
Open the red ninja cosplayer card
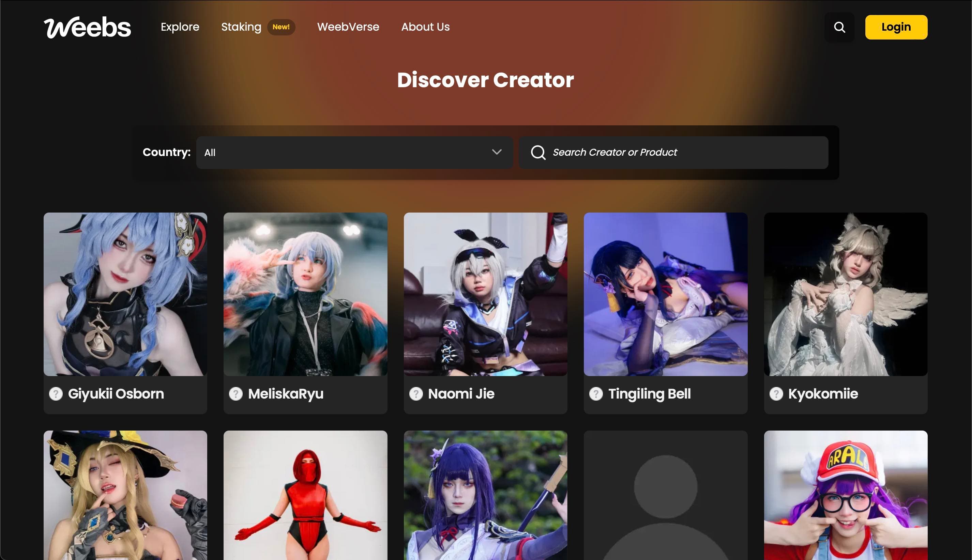pyautogui.click(x=305, y=495)
